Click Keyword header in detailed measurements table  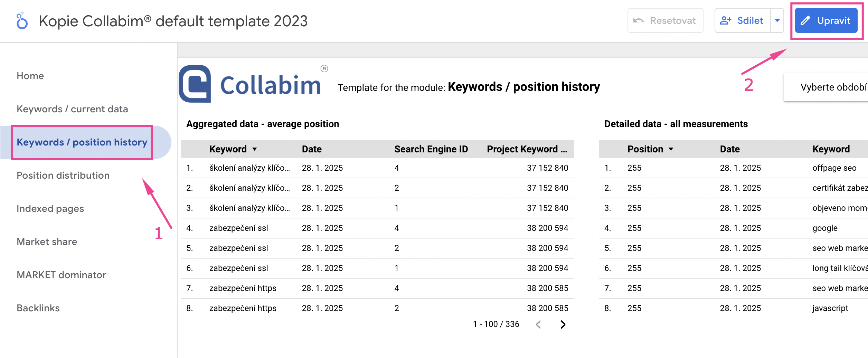point(831,149)
